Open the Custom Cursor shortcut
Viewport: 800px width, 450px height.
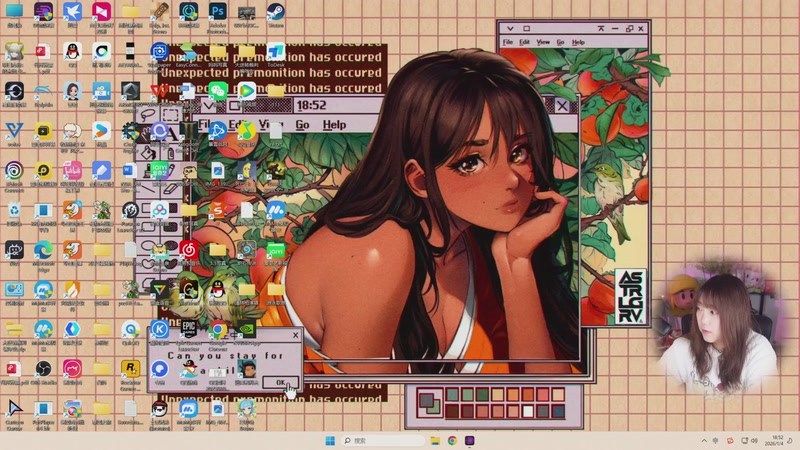point(14,408)
